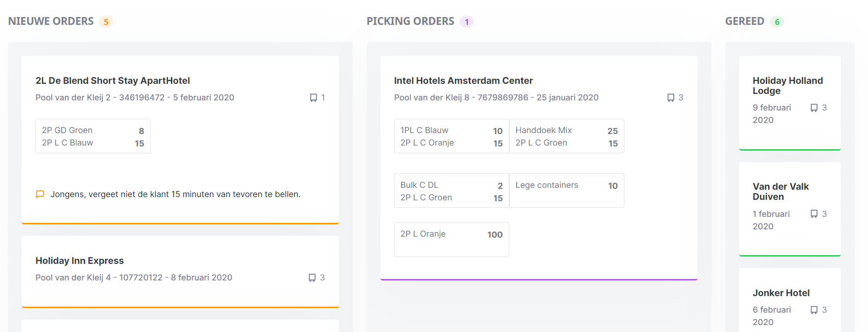Click comment icon on Jonker Hotel card

click(814, 310)
